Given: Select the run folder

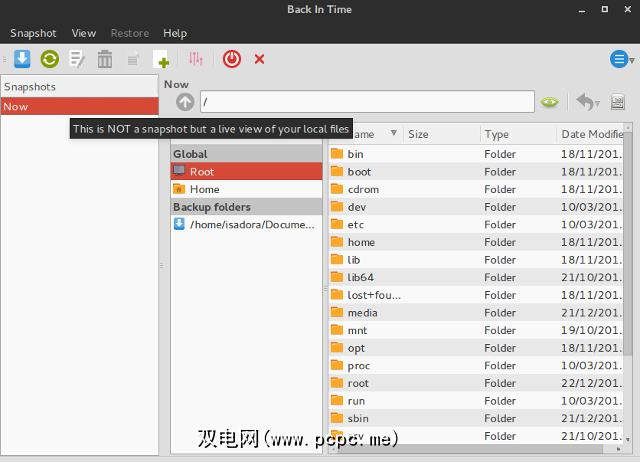Looking at the screenshot, I should click(476, 400).
